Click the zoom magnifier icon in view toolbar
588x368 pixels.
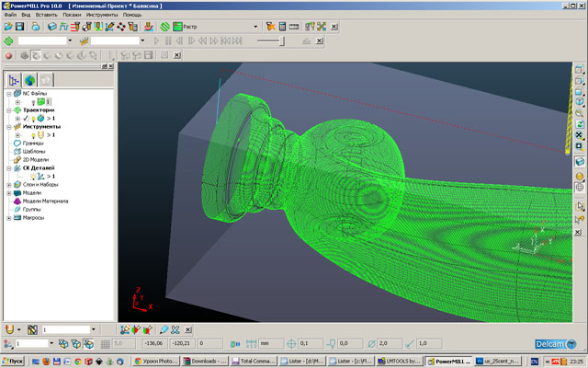click(x=580, y=113)
